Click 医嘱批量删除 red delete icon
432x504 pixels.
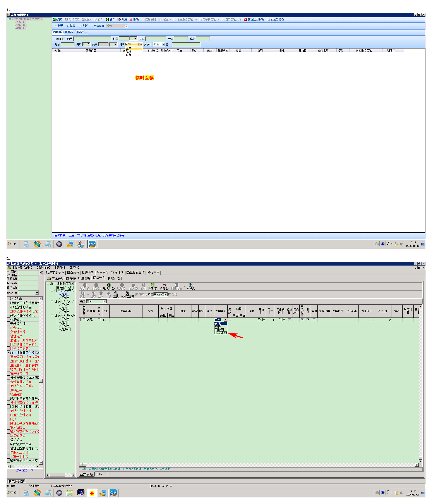click(x=245, y=20)
